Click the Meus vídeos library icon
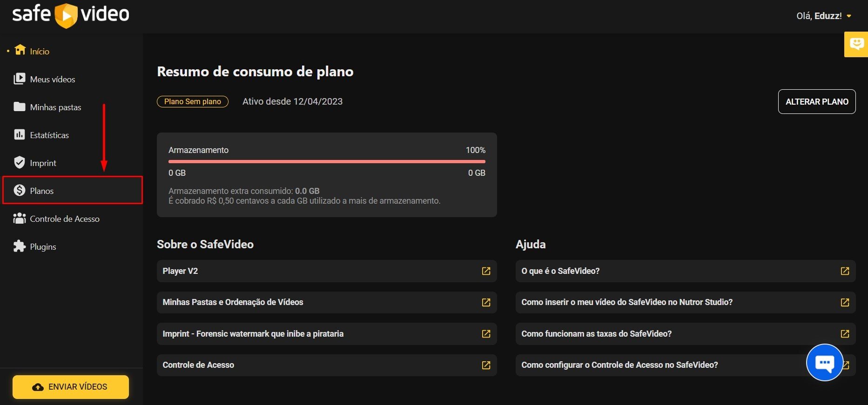Image resolution: width=868 pixels, height=405 pixels. click(20, 79)
